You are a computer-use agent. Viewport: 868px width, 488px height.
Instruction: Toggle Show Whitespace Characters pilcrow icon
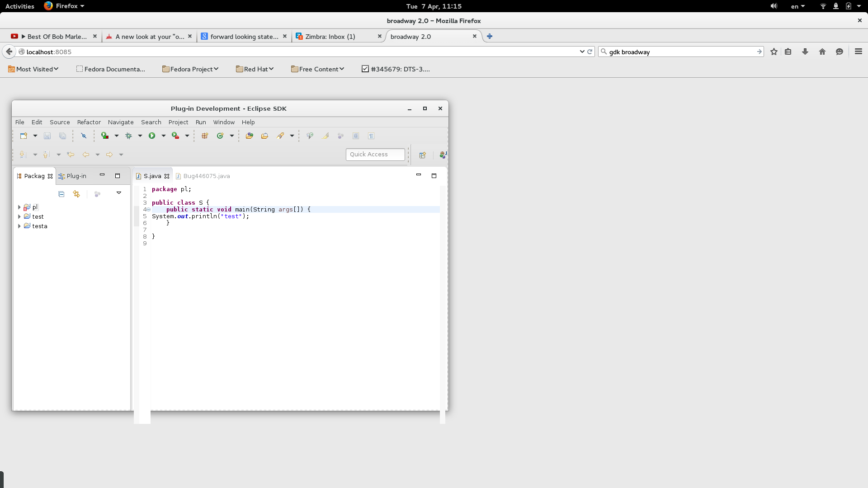tap(371, 136)
